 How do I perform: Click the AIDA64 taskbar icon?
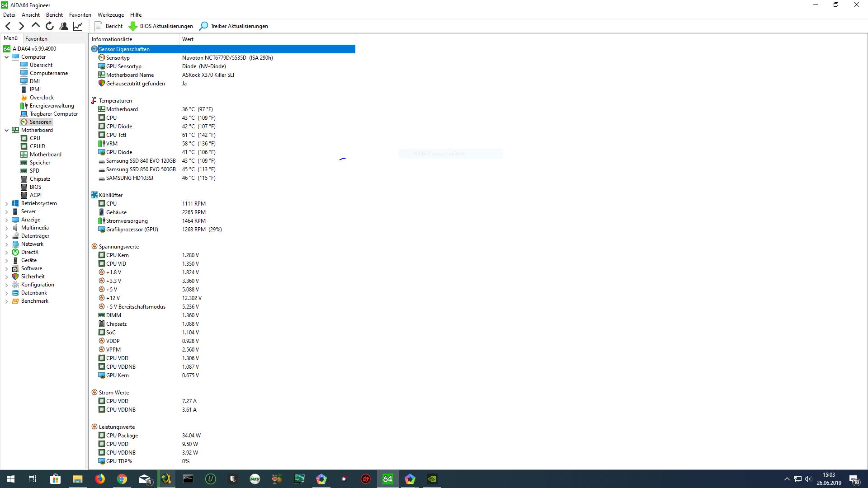tap(388, 479)
